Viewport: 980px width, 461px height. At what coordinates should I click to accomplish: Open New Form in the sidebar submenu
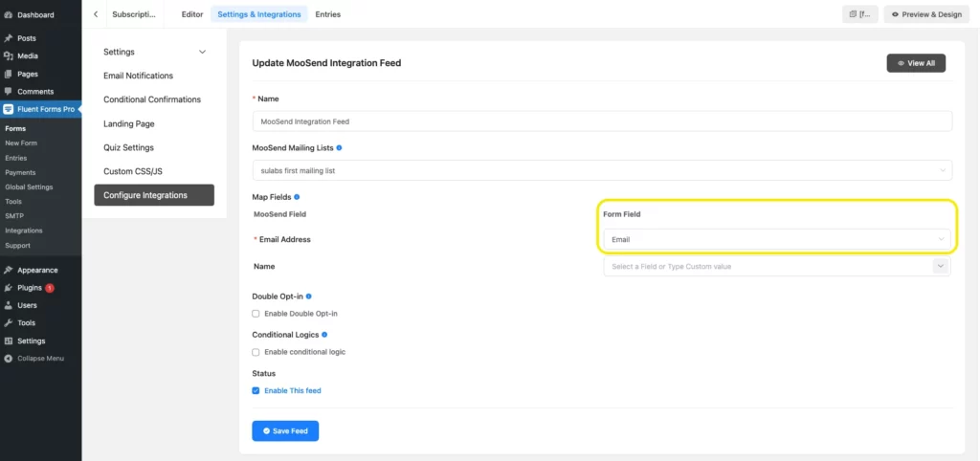point(21,143)
